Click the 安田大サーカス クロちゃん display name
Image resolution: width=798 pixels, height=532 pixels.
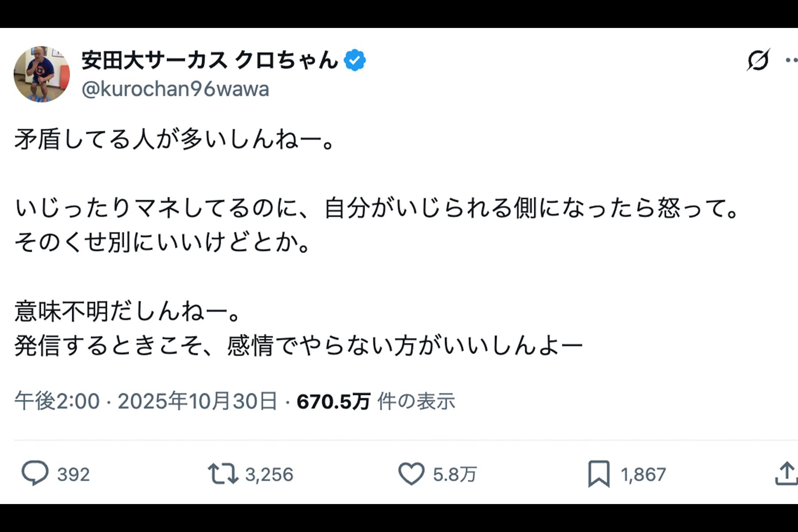coord(208,61)
